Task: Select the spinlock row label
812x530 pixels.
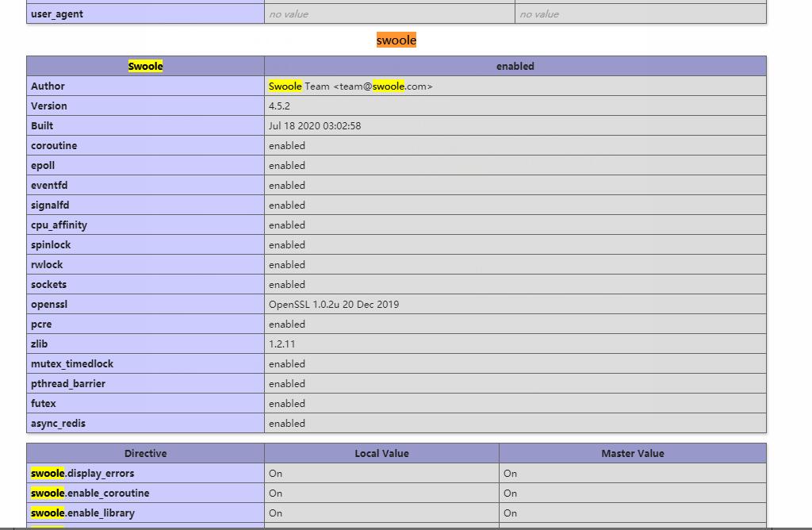Action: (x=51, y=244)
